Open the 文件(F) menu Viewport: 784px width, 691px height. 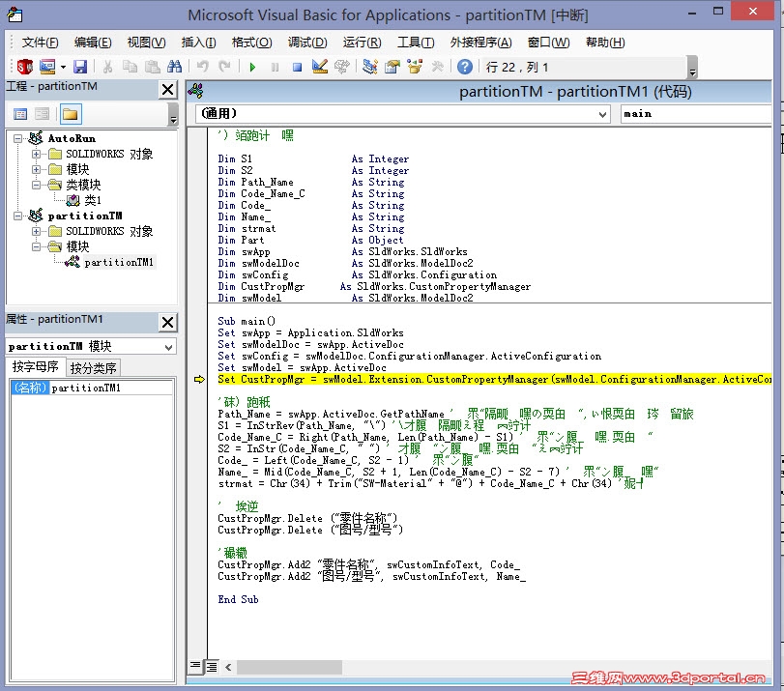point(40,43)
